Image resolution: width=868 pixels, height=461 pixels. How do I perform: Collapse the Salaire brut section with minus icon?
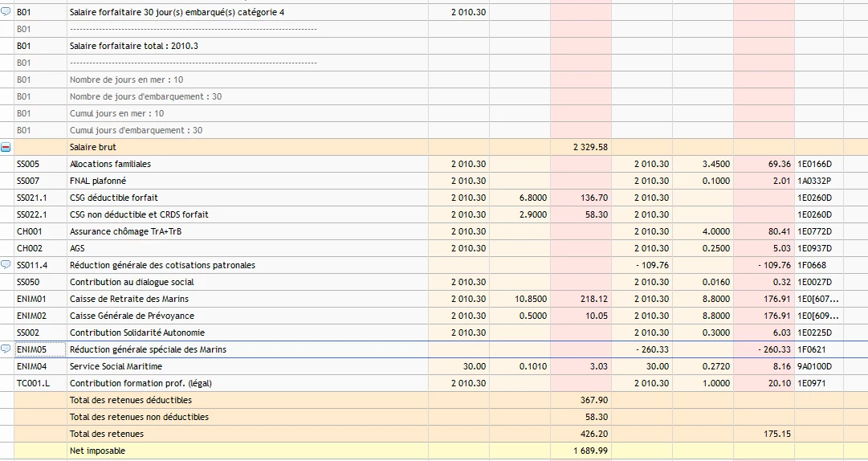pos(6,147)
